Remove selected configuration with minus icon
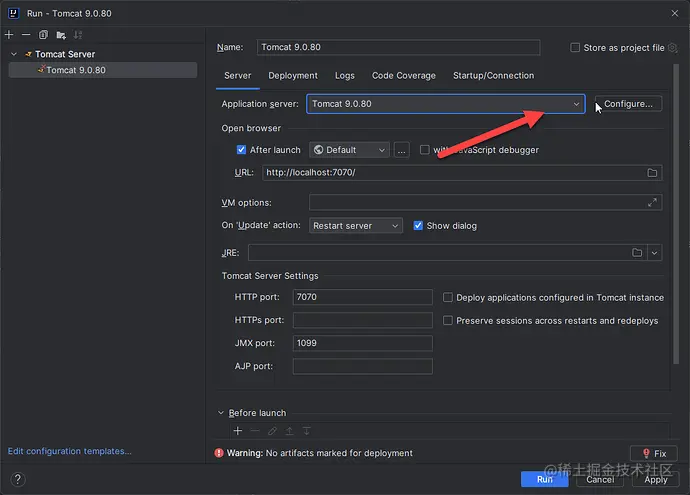 (26, 35)
